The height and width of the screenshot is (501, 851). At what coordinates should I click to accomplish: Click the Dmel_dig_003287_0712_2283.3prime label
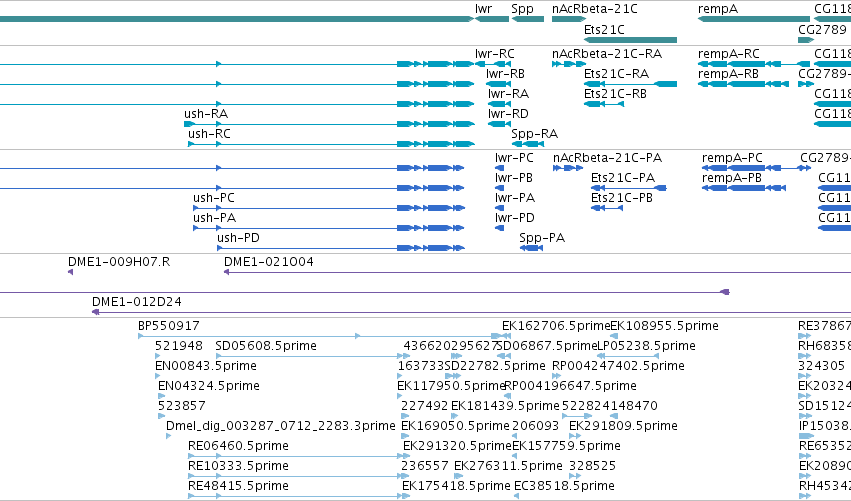point(281,426)
